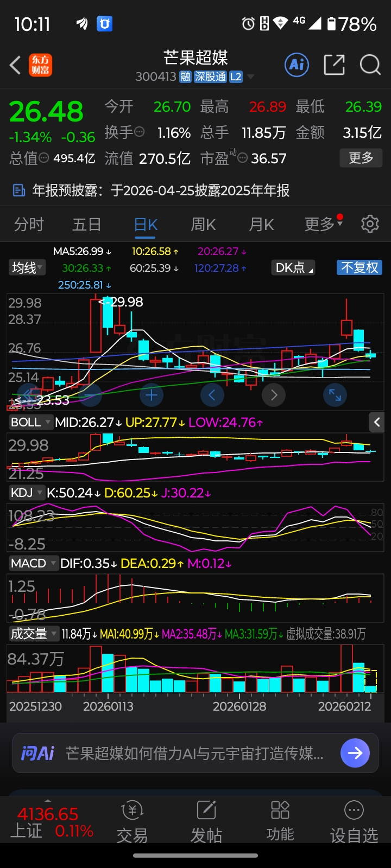Move chart left with arrow button
Image resolution: width=391 pixels, height=868 pixels.
[x=212, y=395]
